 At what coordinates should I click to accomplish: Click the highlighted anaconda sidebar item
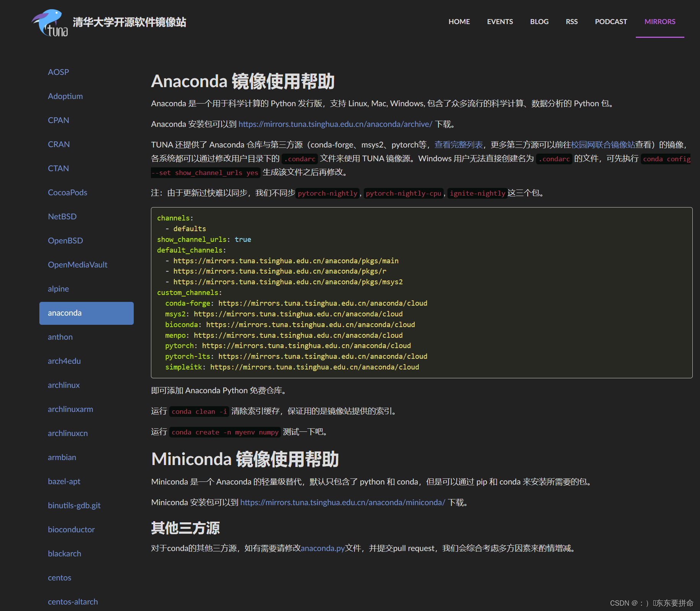pos(86,313)
